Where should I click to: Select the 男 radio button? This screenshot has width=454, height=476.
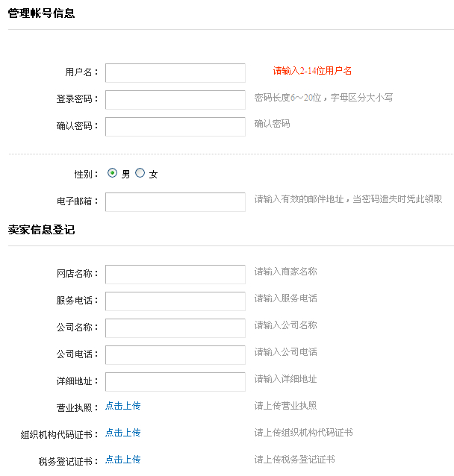(113, 173)
